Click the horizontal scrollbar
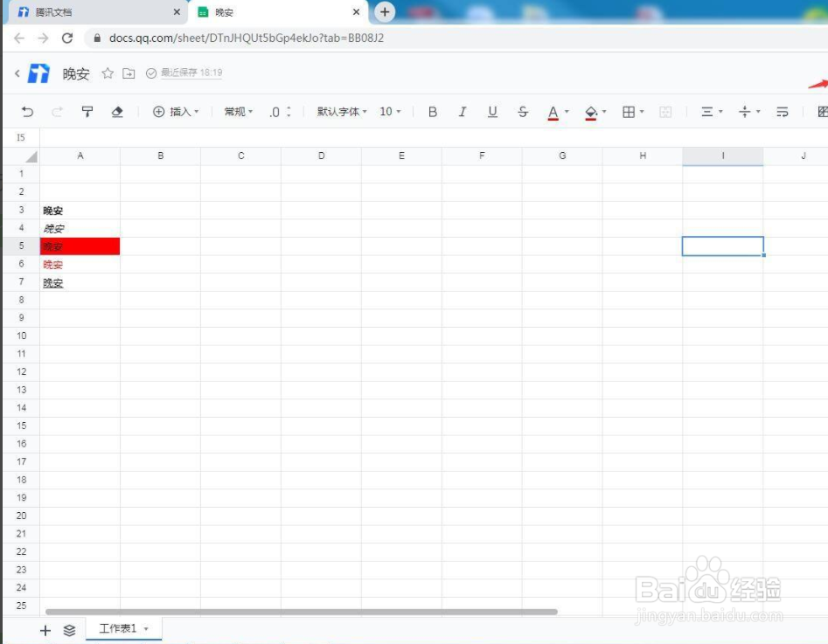The image size is (828, 644). (302, 612)
